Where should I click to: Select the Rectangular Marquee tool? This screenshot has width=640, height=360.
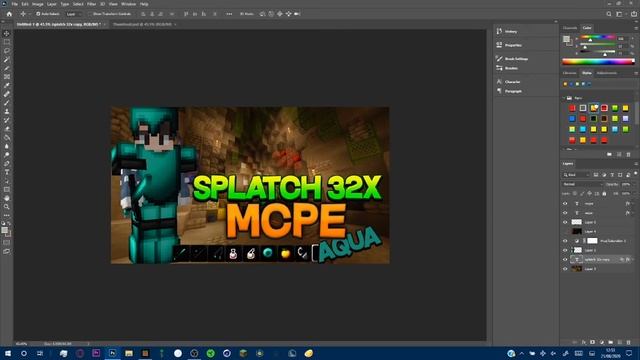[7, 42]
